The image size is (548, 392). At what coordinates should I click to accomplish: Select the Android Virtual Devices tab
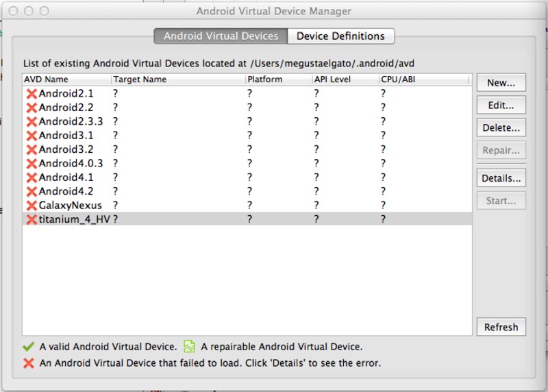point(221,36)
